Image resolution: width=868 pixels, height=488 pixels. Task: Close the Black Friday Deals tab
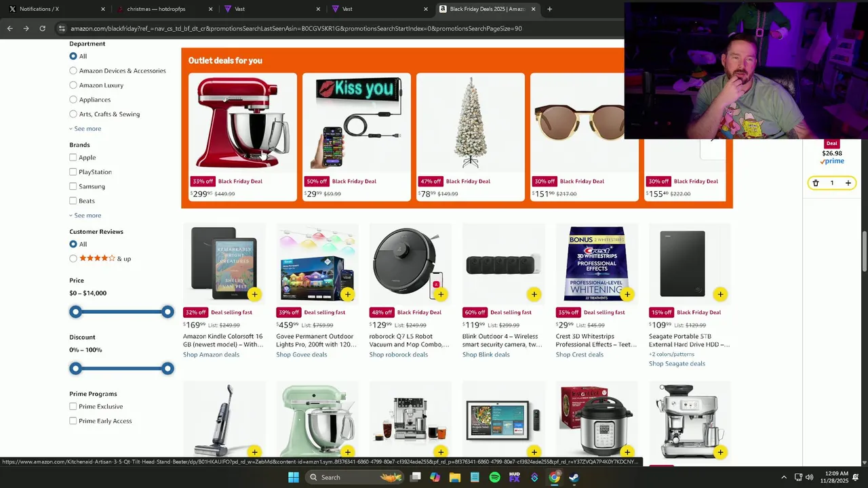533,9
